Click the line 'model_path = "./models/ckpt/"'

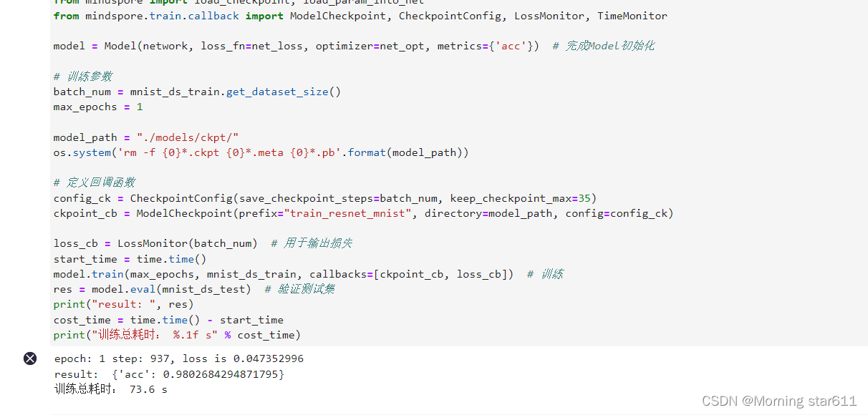(146, 137)
